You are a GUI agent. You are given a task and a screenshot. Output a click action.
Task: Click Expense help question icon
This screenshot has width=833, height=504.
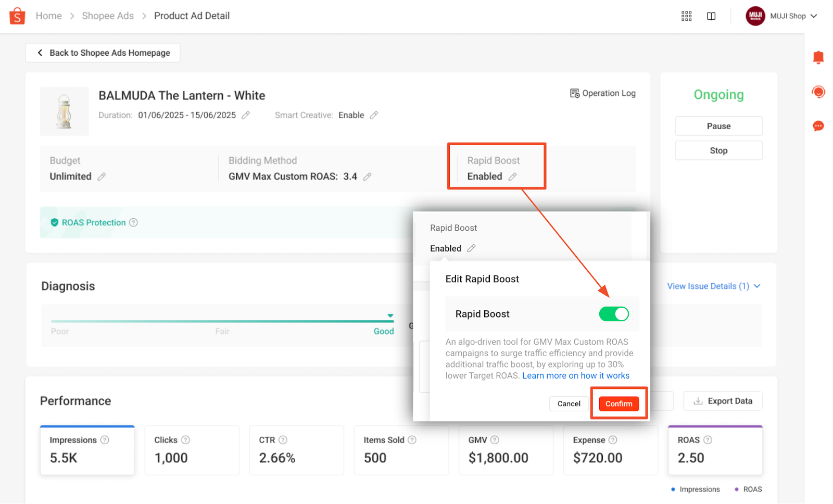tap(613, 440)
